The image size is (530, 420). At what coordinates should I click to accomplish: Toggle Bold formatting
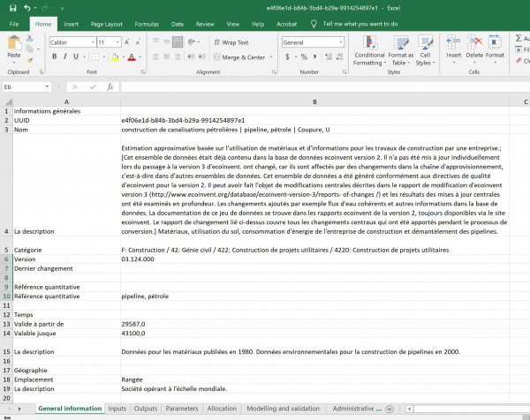coord(55,56)
